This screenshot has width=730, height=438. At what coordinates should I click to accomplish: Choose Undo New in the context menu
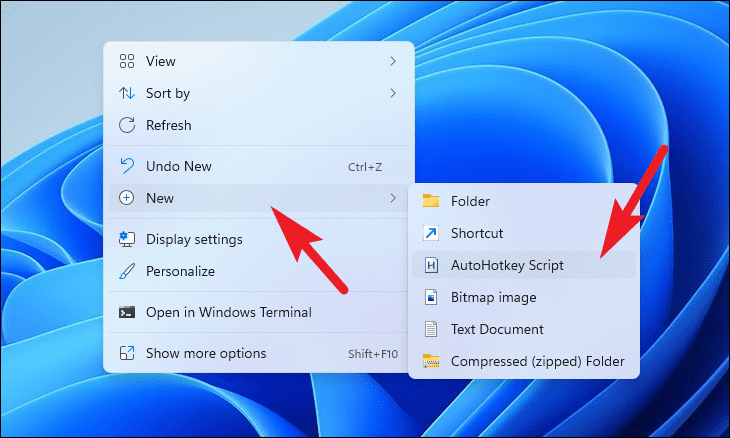pos(259,166)
